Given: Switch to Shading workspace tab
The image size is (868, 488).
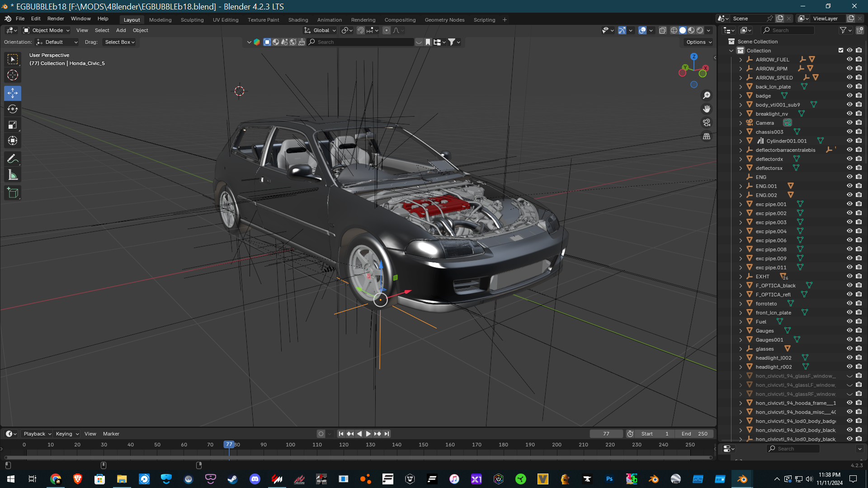Looking at the screenshot, I should [298, 20].
